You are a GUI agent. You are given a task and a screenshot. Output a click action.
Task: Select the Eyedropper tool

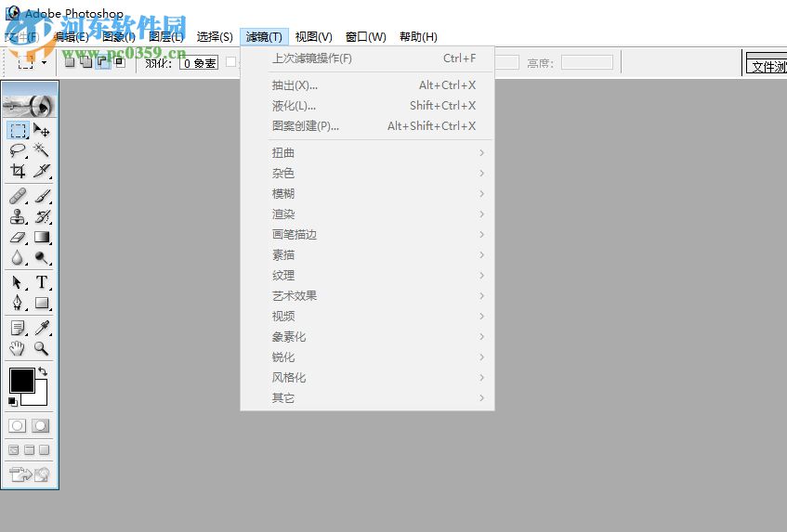tap(42, 328)
